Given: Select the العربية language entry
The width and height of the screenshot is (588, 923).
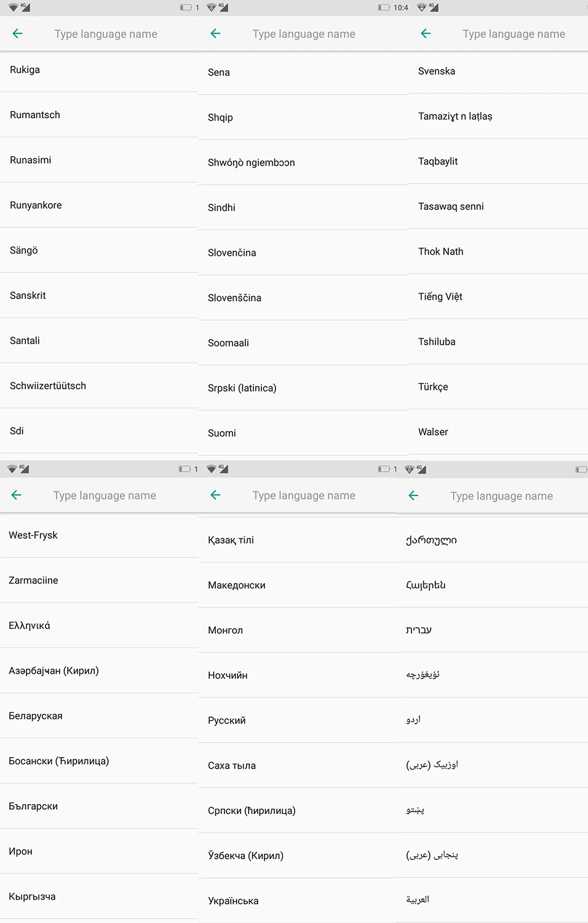Looking at the screenshot, I should [492, 900].
